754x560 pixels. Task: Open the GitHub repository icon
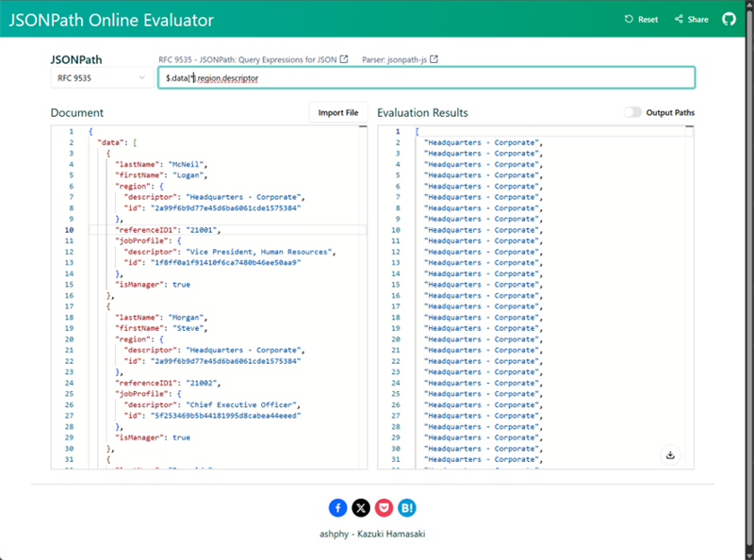click(x=729, y=19)
